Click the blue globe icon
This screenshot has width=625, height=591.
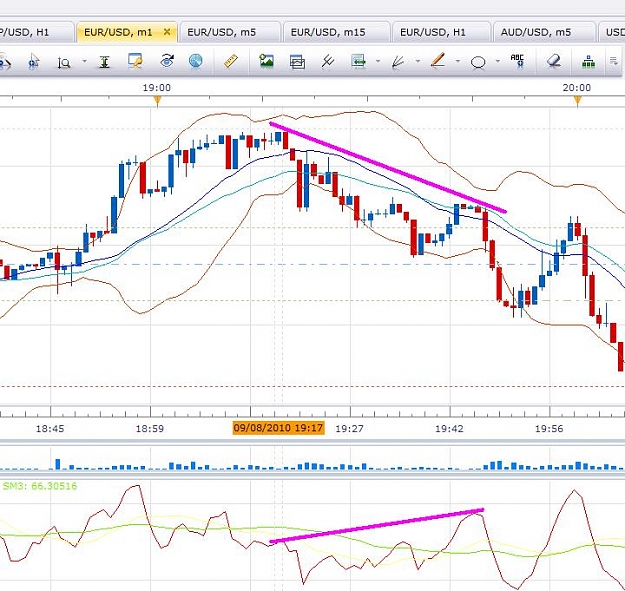[x=196, y=61]
